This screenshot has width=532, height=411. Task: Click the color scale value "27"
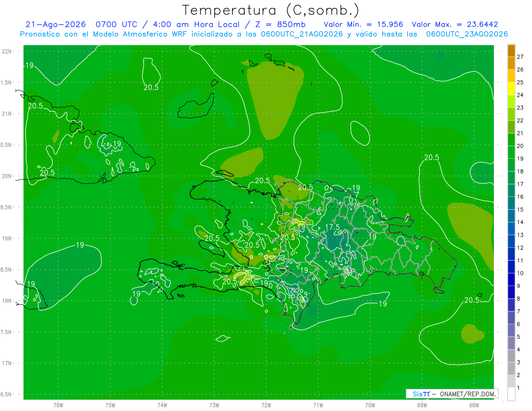pos(521,57)
